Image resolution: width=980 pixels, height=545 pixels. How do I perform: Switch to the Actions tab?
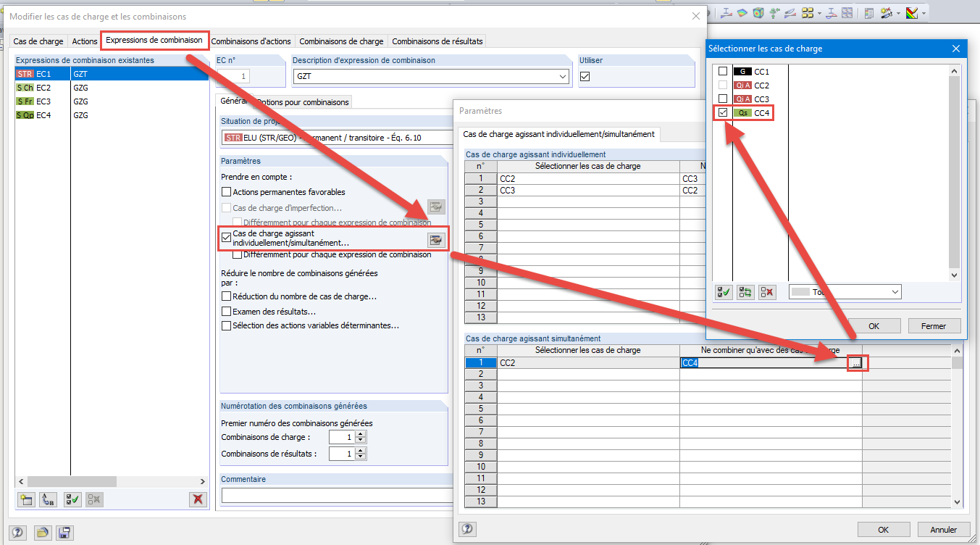point(85,41)
